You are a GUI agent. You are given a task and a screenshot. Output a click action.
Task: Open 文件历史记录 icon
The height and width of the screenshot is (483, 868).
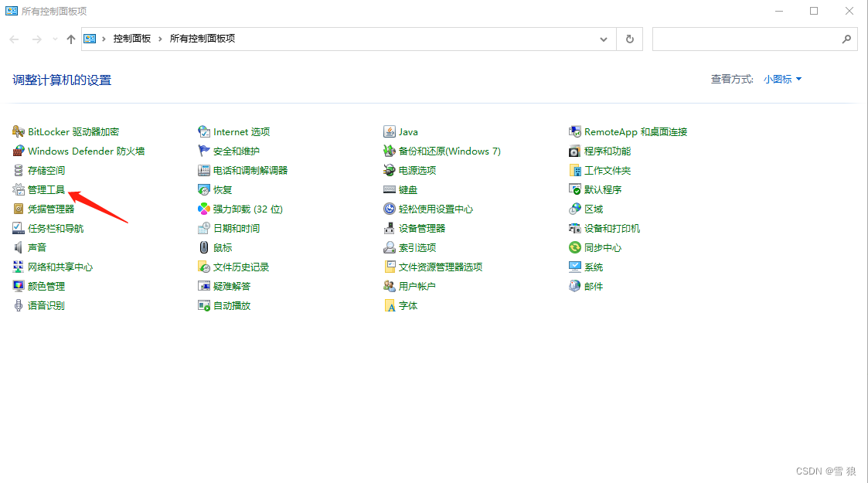pos(204,267)
